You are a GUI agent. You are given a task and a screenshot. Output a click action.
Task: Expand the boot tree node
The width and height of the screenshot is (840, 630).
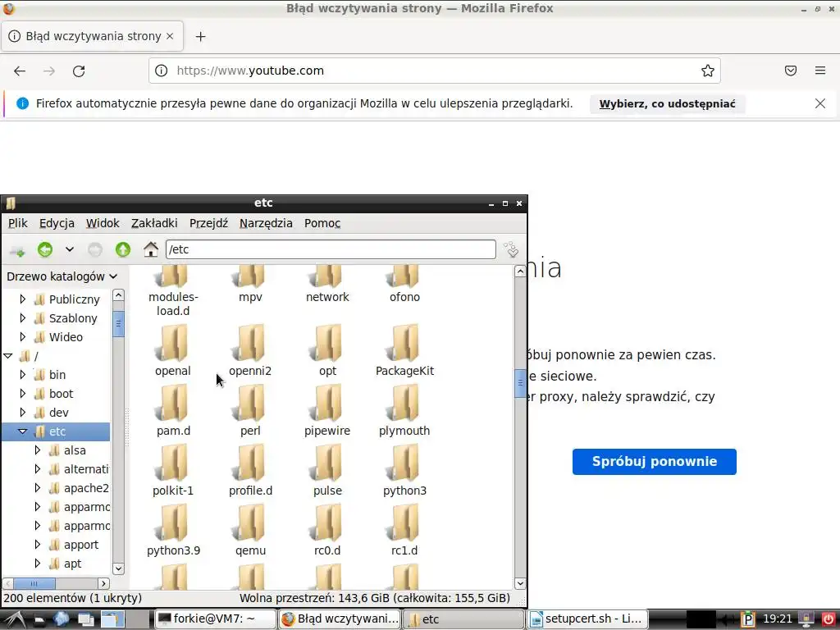[x=22, y=393]
